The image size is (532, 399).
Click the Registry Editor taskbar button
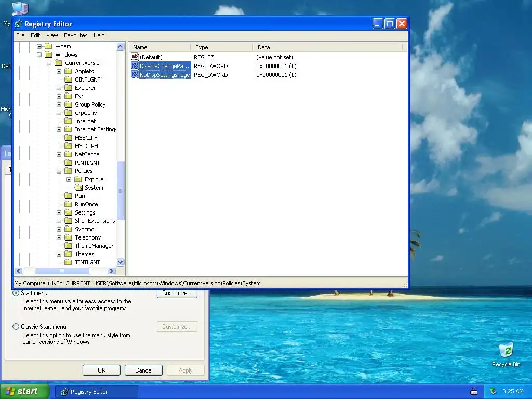[96, 392]
